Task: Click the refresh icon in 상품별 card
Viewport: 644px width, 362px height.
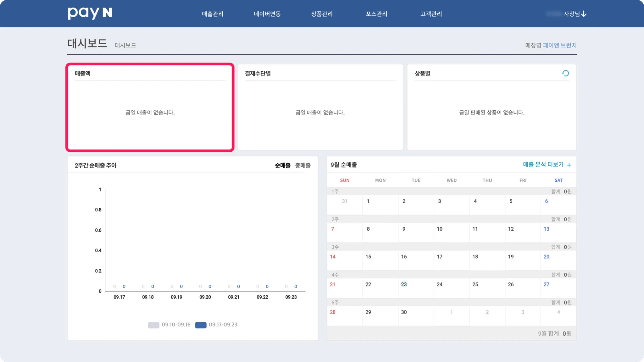Action: click(565, 73)
